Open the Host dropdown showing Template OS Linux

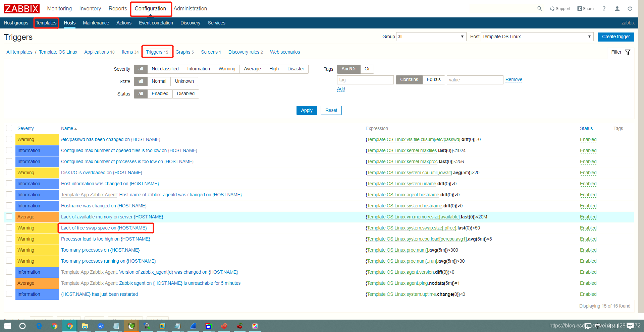[x=537, y=37]
